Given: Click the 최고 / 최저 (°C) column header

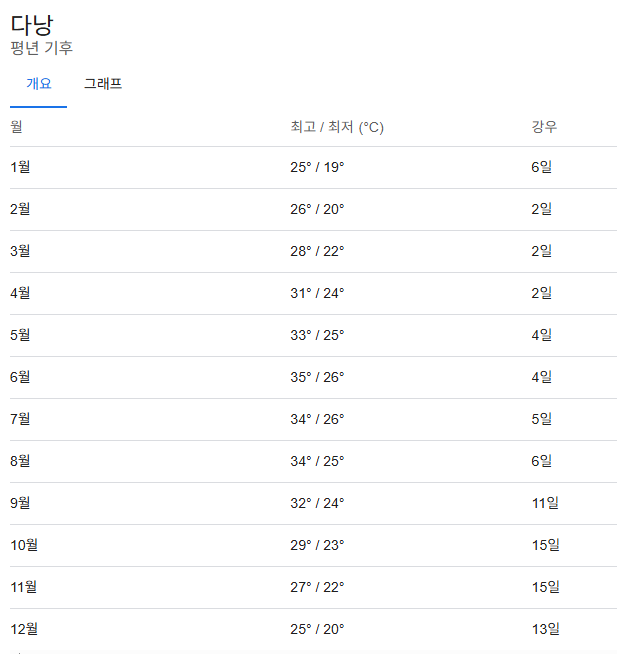Looking at the screenshot, I should 337,127.
